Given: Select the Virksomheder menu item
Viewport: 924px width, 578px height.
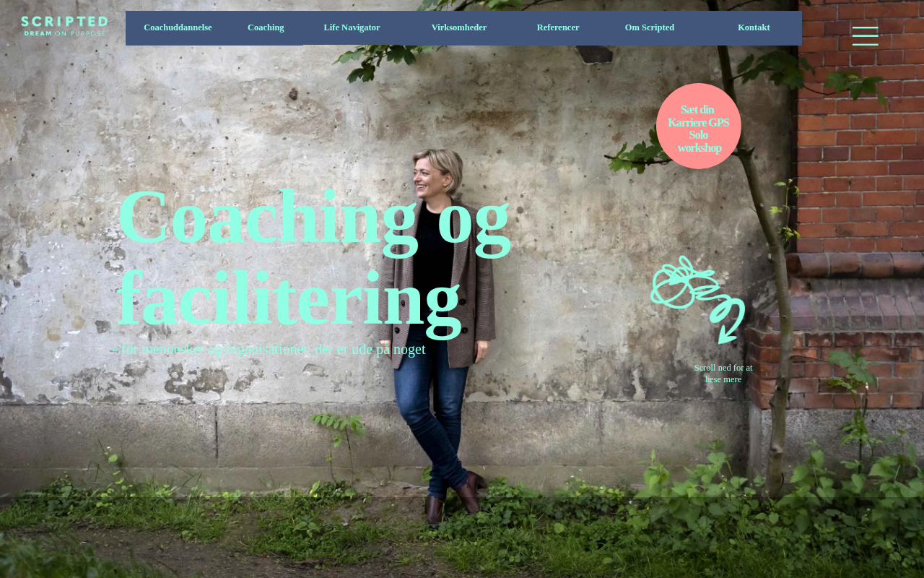Looking at the screenshot, I should pyautogui.click(x=459, y=27).
